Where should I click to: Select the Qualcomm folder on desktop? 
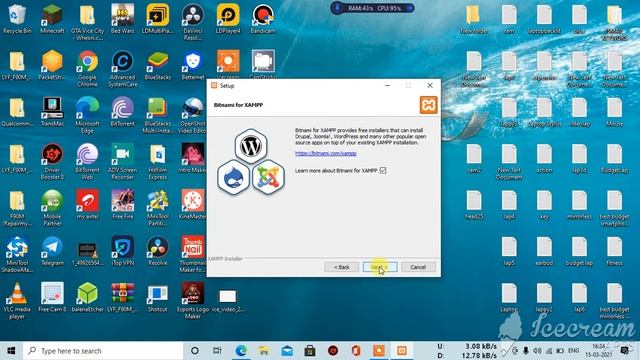[x=17, y=112]
